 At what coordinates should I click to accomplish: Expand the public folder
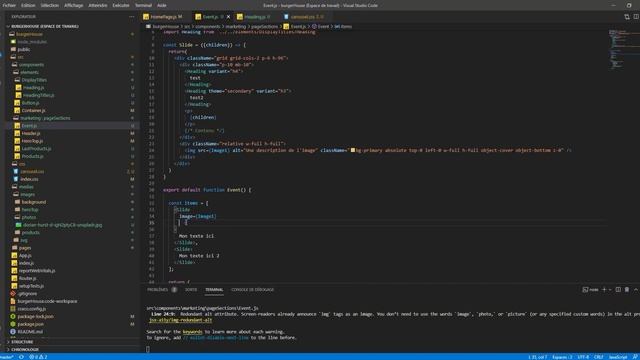pyautogui.click(x=24, y=49)
